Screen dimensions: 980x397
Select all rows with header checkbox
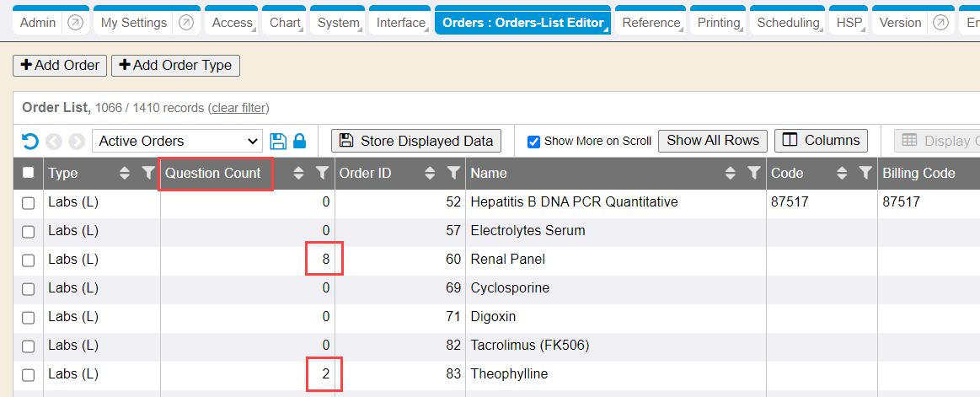click(28, 173)
